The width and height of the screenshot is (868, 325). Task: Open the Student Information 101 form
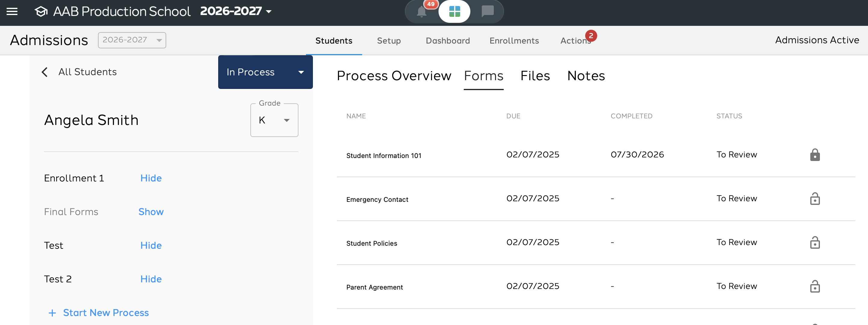(x=384, y=156)
